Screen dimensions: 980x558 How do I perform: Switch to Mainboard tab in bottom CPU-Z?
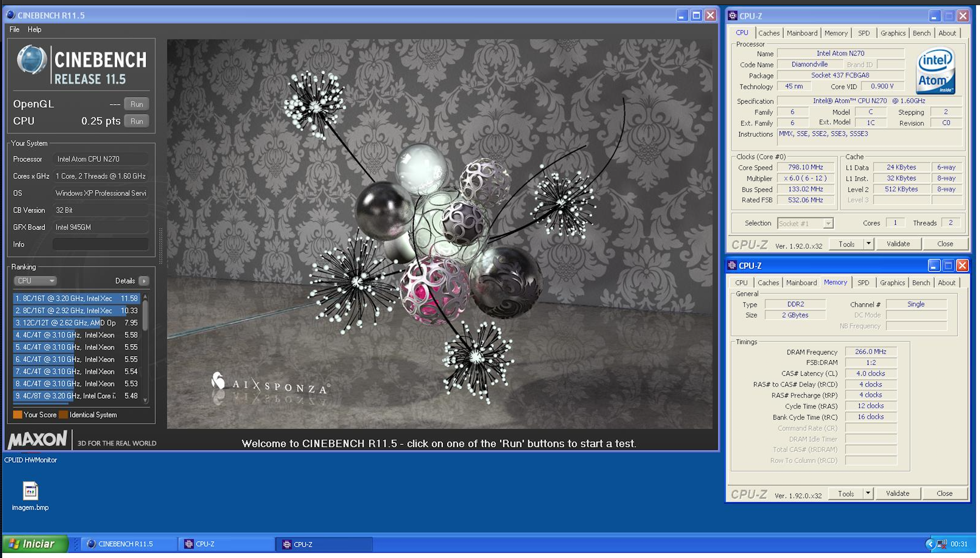pyautogui.click(x=801, y=283)
